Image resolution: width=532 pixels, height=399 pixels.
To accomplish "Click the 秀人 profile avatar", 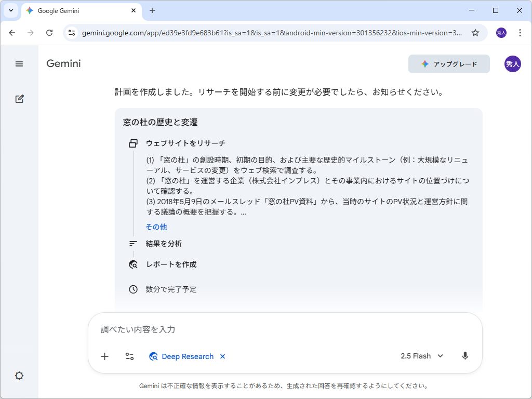I will pos(512,64).
